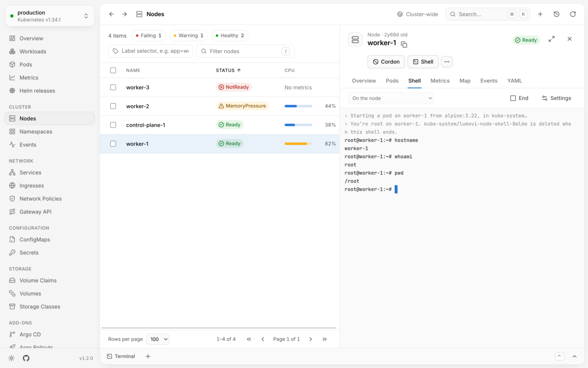Go to next page arrow
The height and width of the screenshot is (368, 588).
click(311, 339)
